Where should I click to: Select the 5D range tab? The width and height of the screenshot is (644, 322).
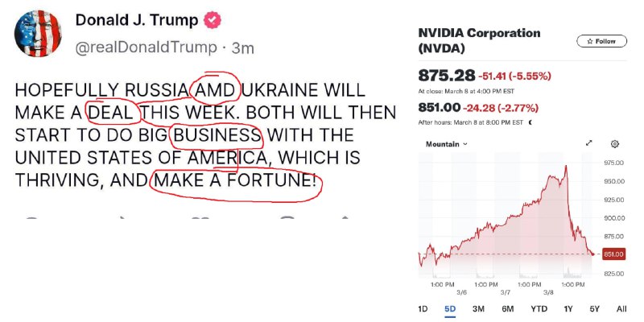coord(450,309)
